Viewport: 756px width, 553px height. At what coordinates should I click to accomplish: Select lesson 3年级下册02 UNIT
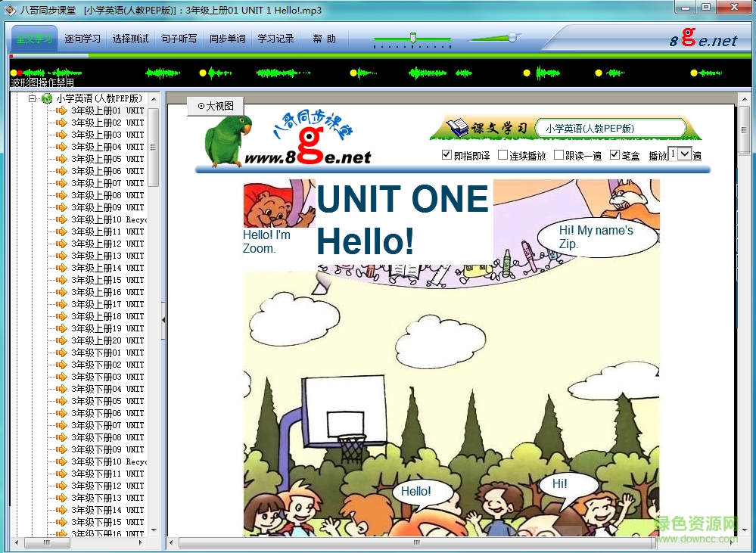coord(107,365)
